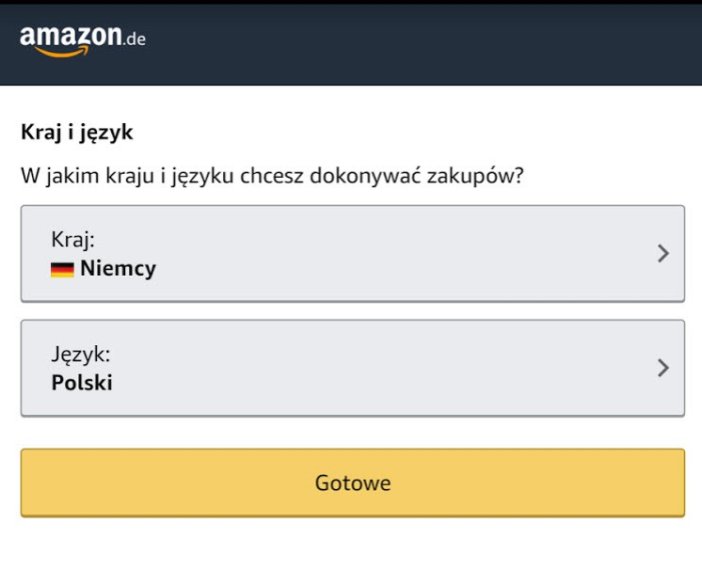Click the Gotowe button
The image size is (702, 569).
click(x=353, y=483)
